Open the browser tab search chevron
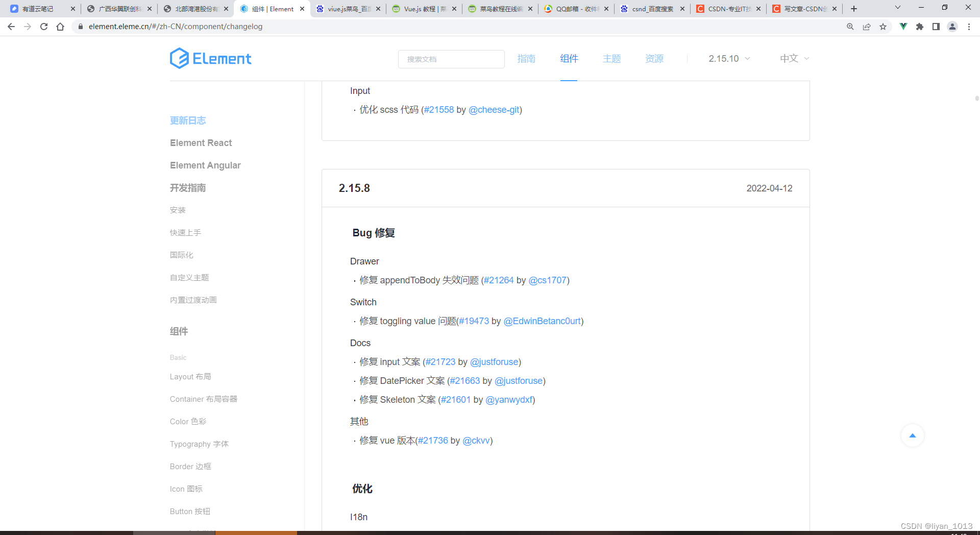This screenshot has height=535, width=980. pyautogui.click(x=897, y=8)
